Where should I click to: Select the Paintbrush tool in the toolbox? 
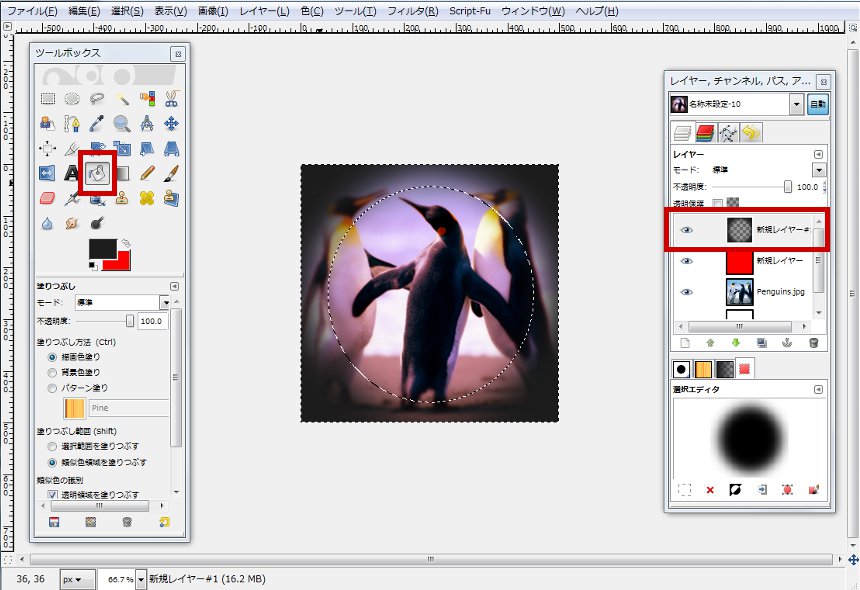(172, 173)
